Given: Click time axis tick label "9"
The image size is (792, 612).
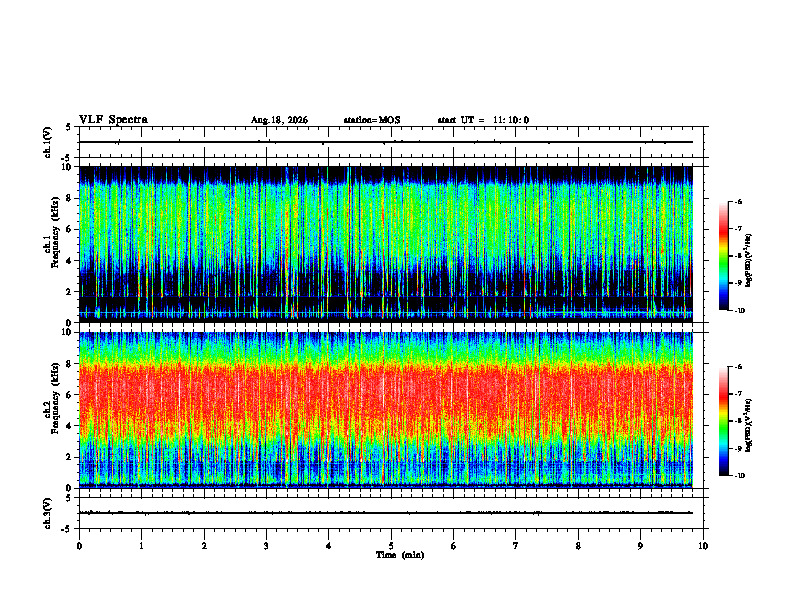Looking at the screenshot, I should pyautogui.click(x=640, y=546).
